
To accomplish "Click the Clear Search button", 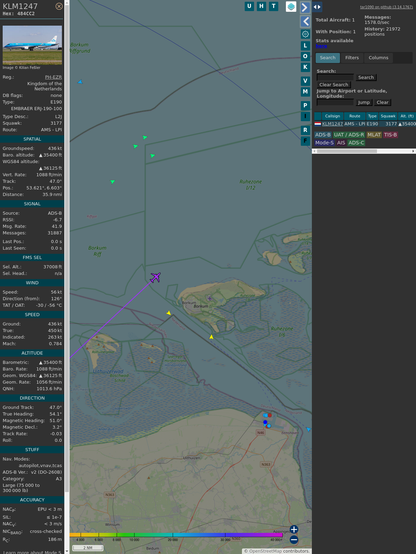I will (333, 84).
